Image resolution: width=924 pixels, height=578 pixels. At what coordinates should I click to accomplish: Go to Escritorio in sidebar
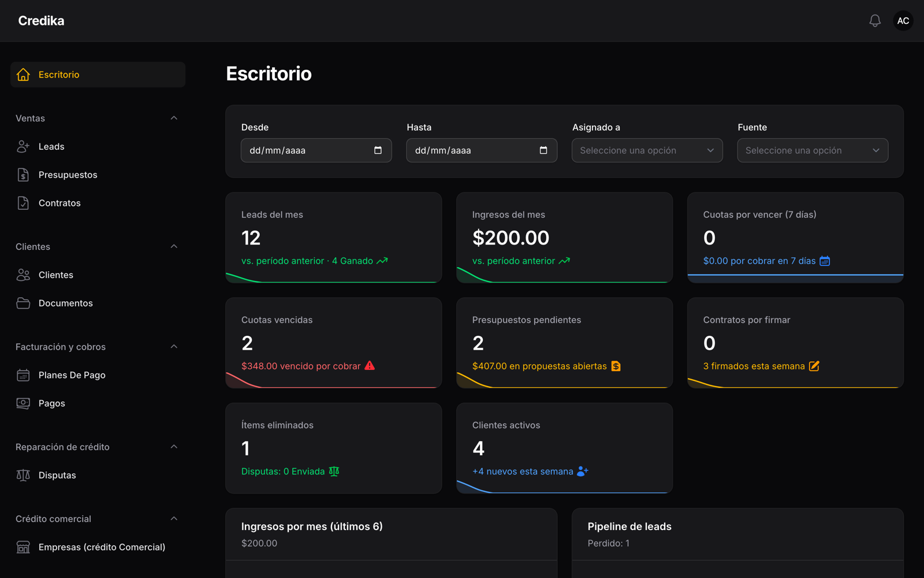(x=98, y=75)
